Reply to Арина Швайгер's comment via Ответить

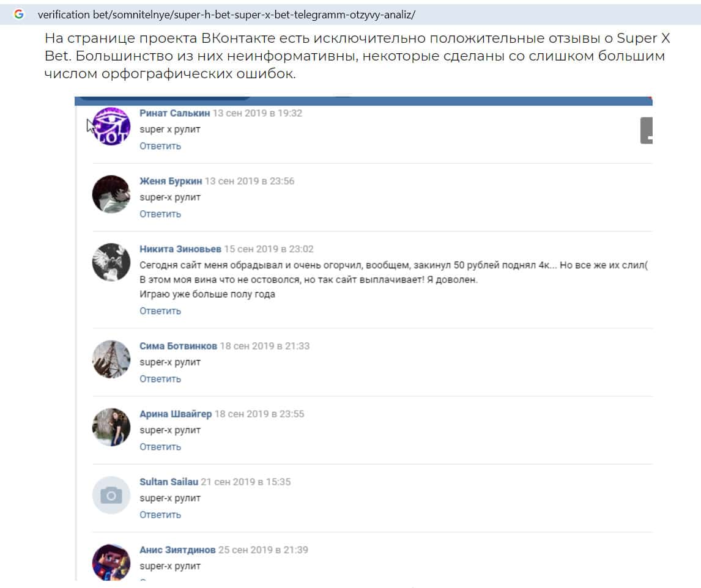point(160,447)
